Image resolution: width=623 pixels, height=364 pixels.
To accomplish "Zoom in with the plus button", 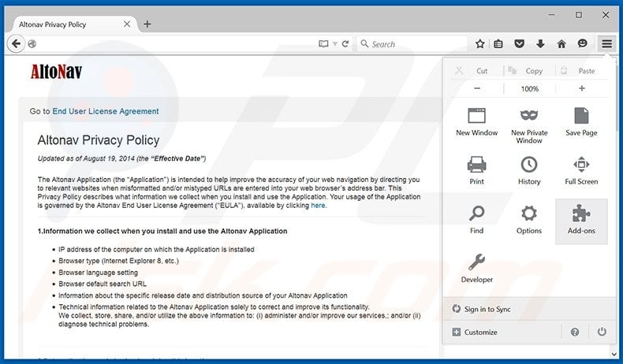I will click(x=582, y=88).
